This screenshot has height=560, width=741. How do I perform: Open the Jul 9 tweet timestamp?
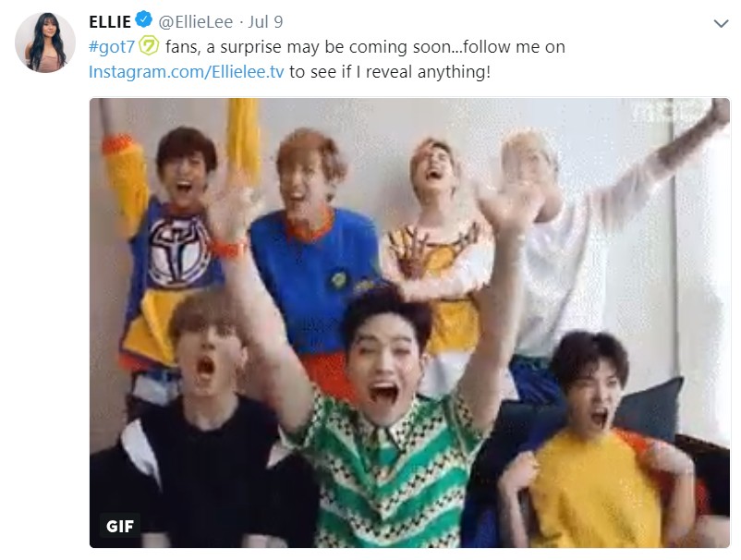(x=265, y=22)
